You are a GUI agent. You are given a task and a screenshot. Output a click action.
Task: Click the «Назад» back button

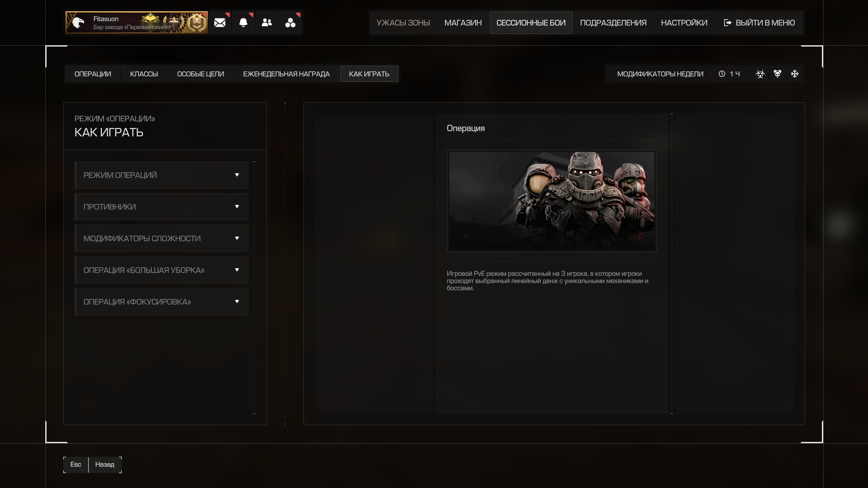(x=104, y=464)
